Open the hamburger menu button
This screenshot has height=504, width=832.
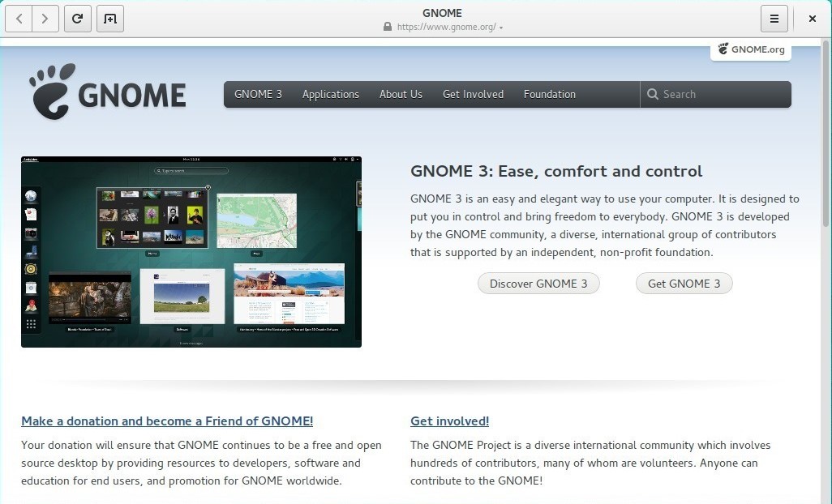tap(774, 19)
